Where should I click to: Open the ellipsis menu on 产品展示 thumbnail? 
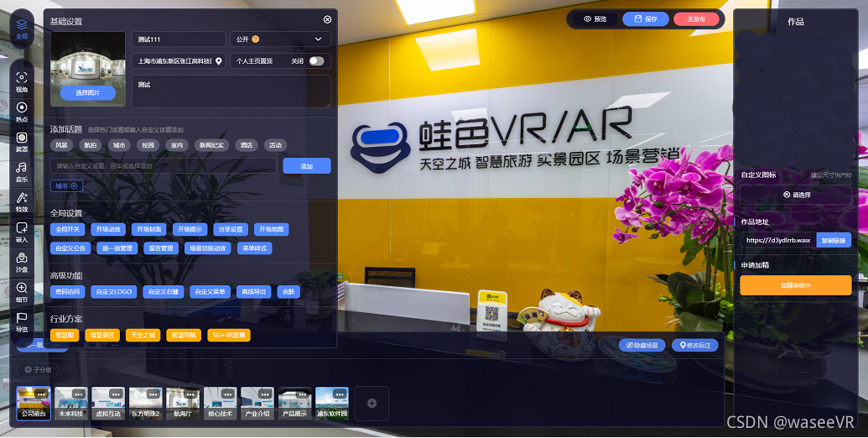(x=303, y=394)
